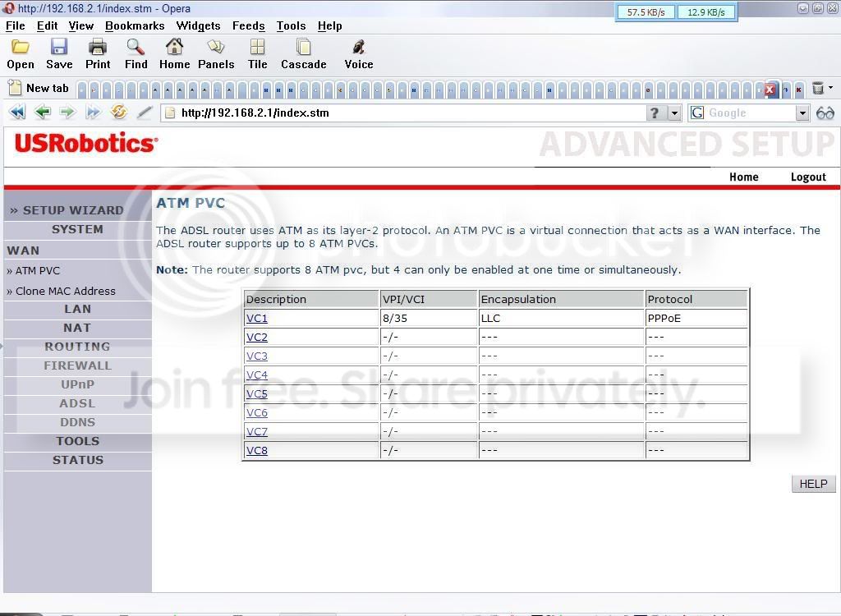This screenshot has width=841, height=616.
Task: Click the green Back arrow
Action: 43,113
